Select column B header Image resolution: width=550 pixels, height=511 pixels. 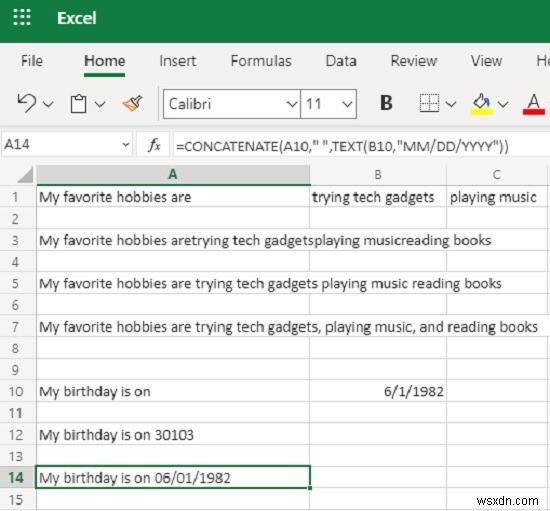click(378, 175)
